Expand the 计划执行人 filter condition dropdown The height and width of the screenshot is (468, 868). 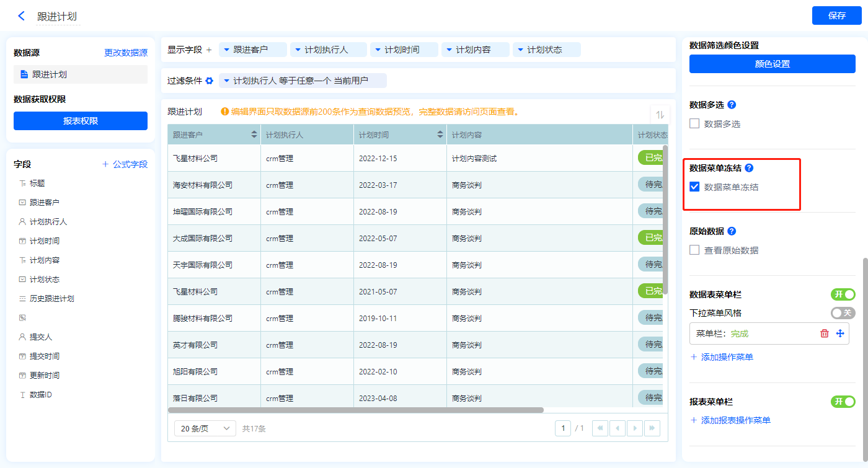click(x=227, y=81)
